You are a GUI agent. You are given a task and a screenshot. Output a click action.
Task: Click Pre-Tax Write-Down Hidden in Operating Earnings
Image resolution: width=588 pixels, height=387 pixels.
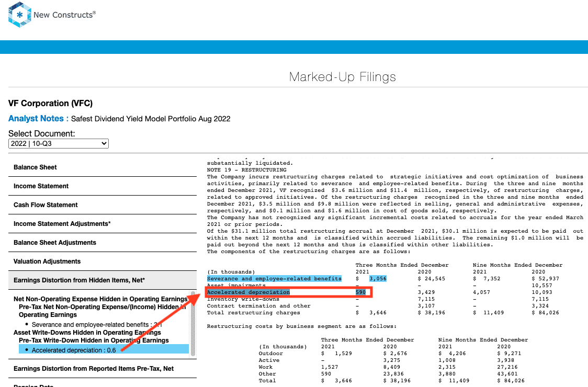pyautogui.click(x=94, y=340)
